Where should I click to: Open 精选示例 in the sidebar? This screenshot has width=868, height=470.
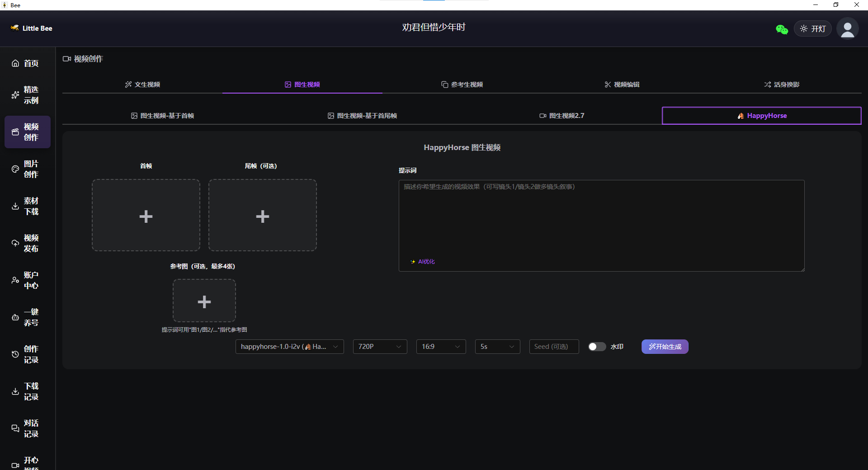28,95
